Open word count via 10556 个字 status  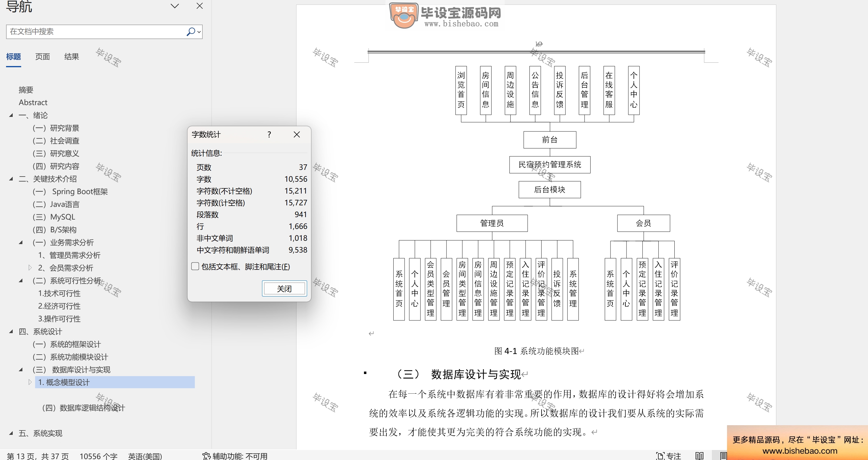[x=98, y=456]
